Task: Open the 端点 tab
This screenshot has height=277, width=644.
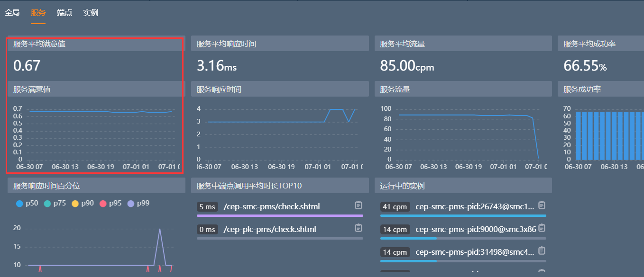Action: pyautogui.click(x=64, y=13)
